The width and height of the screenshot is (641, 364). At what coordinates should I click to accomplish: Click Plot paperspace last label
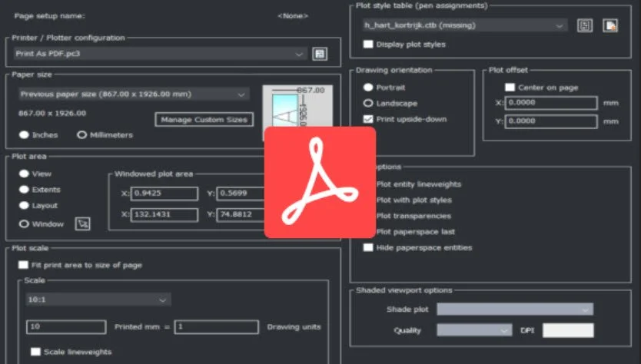[x=415, y=232]
